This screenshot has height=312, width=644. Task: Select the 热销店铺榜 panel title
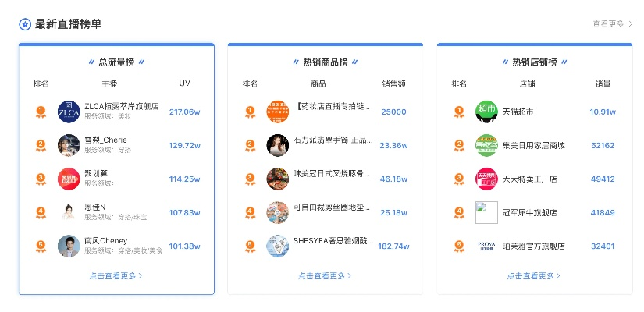click(534, 62)
